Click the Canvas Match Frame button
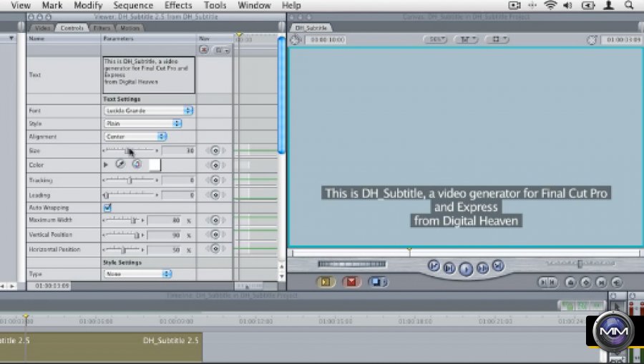644x364 pixels. (x=617, y=282)
